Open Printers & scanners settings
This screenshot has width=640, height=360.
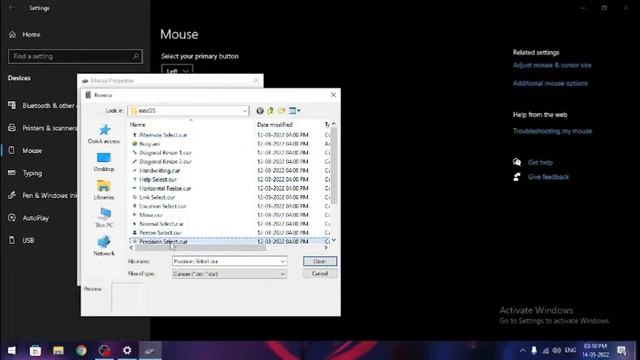pos(43,128)
